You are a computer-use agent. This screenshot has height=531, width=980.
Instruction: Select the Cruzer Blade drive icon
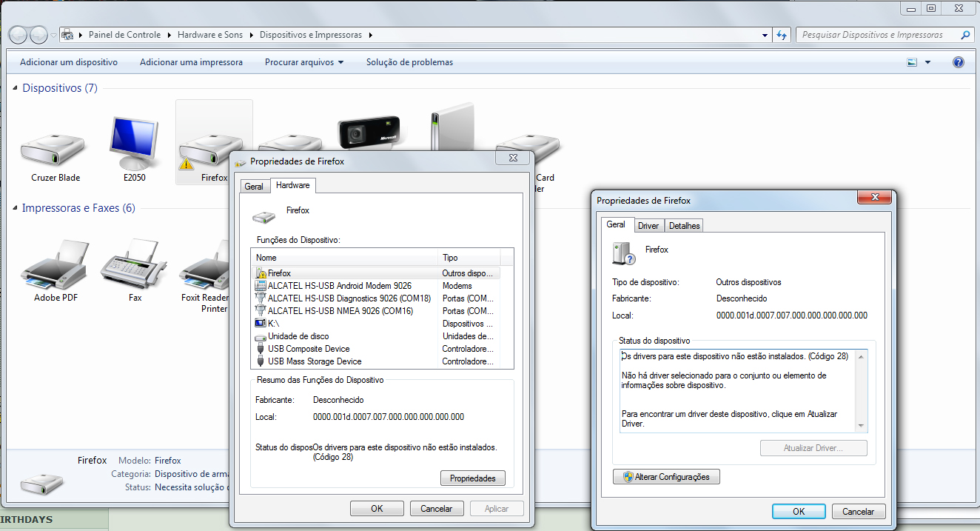(55, 146)
